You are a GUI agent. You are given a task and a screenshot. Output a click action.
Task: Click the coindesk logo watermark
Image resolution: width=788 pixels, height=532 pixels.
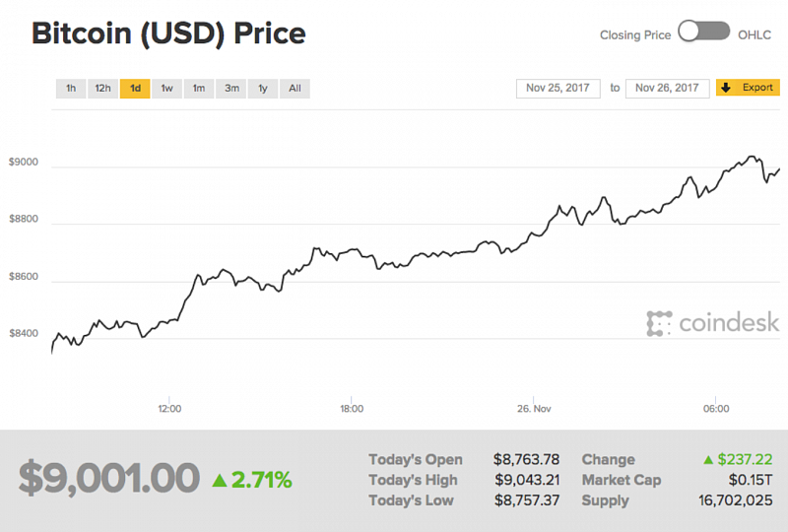pyautogui.click(x=712, y=322)
